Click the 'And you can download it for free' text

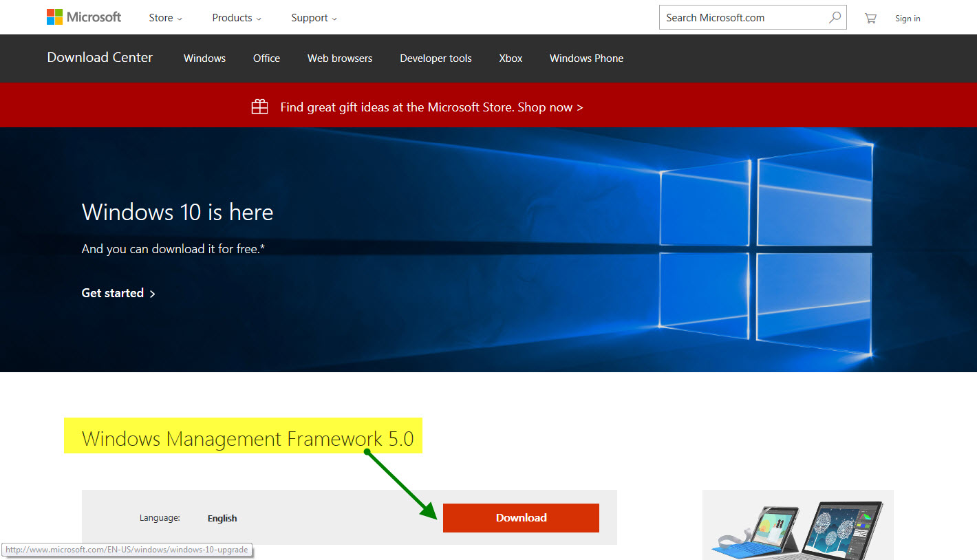point(173,249)
